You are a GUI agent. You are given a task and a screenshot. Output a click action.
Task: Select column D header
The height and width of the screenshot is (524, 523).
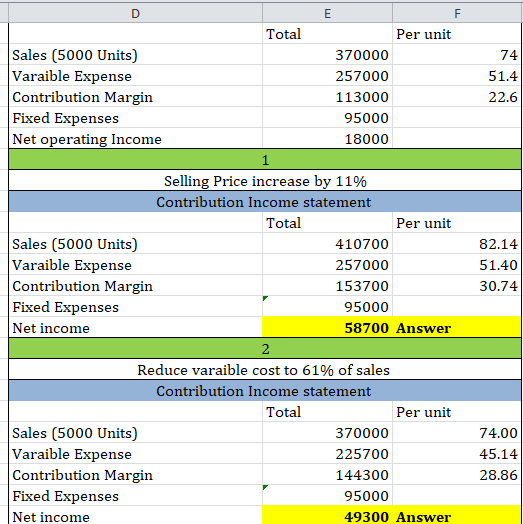135,13
